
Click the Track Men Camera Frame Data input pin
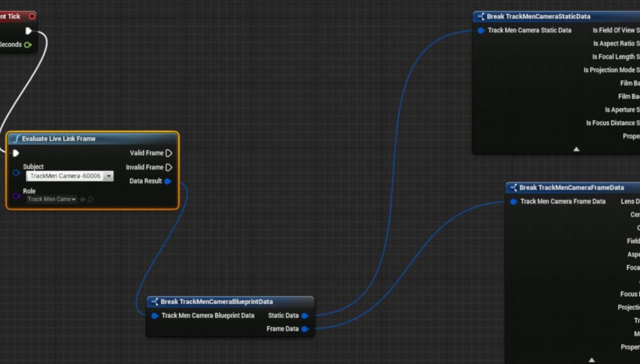point(513,202)
